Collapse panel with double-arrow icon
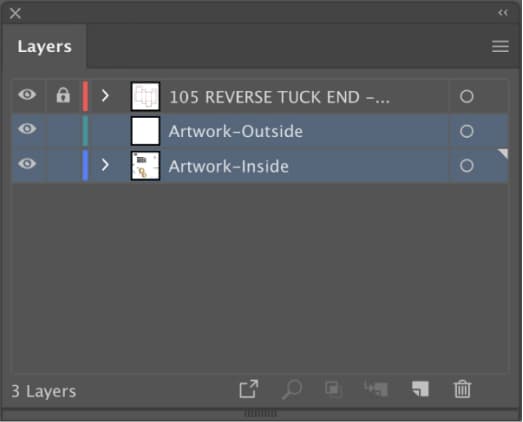The image size is (523, 422). (x=503, y=13)
